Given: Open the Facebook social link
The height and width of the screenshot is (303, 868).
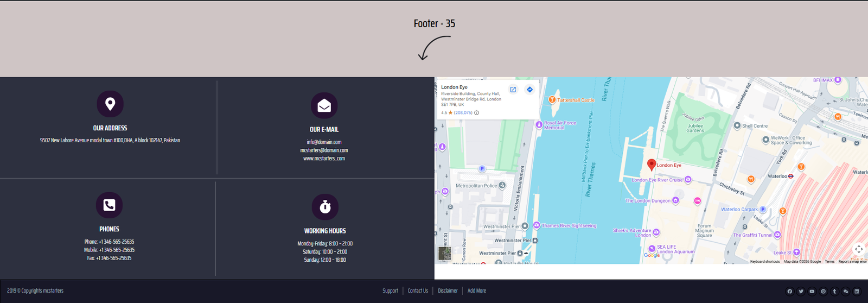Looking at the screenshot, I should tap(790, 292).
